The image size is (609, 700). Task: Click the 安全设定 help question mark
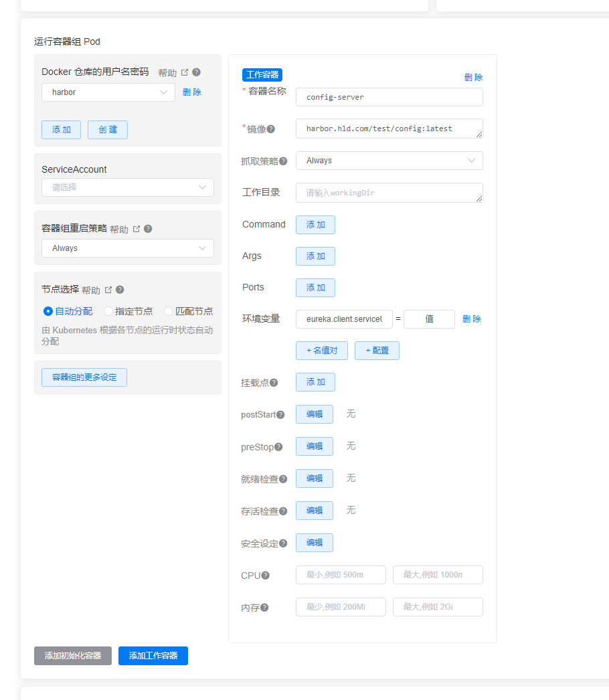[284, 543]
